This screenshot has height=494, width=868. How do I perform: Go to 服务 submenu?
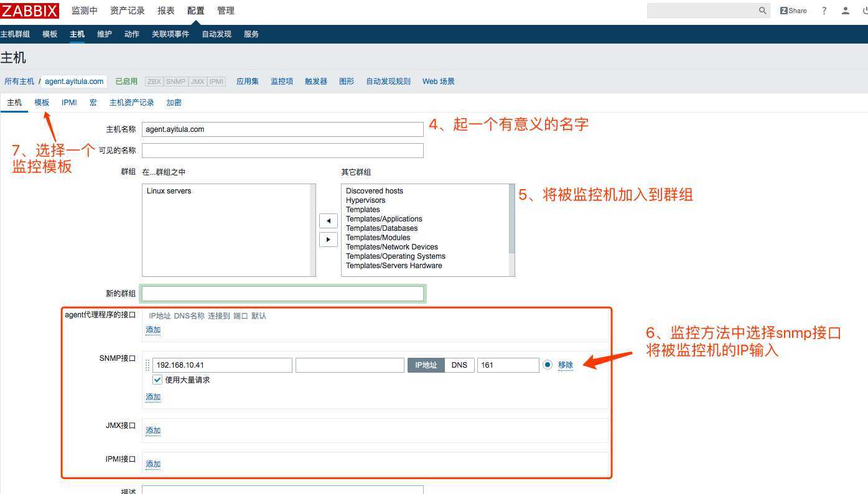(251, 34)
